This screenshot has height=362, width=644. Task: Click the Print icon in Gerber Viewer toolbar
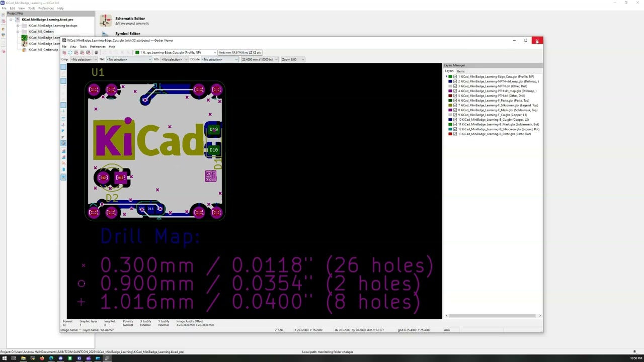(x=96, y=52)
